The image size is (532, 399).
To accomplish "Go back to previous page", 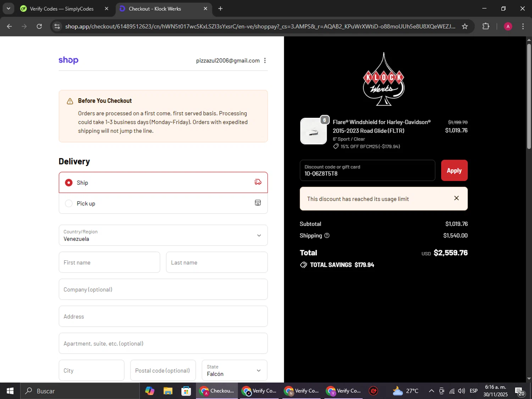I will pos(10,26).
